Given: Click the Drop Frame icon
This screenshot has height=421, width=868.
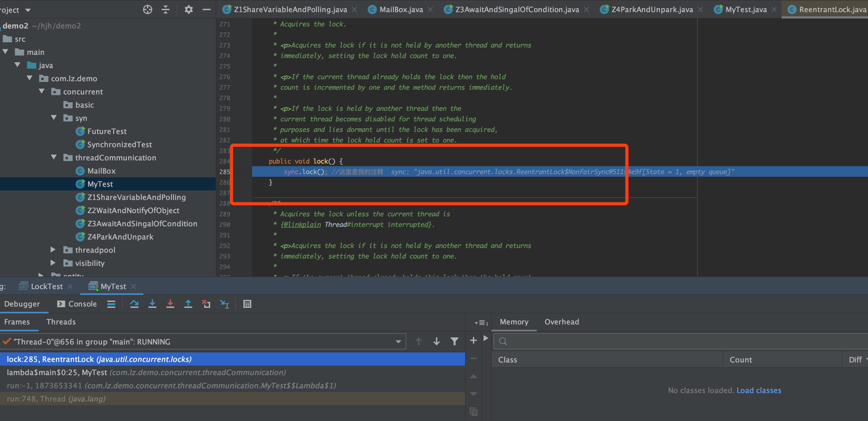Looking at the screenshot, I should (x=206, y=304).
